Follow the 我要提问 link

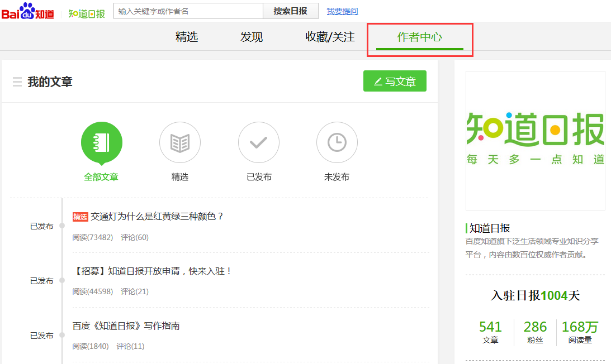coord(343,11)
